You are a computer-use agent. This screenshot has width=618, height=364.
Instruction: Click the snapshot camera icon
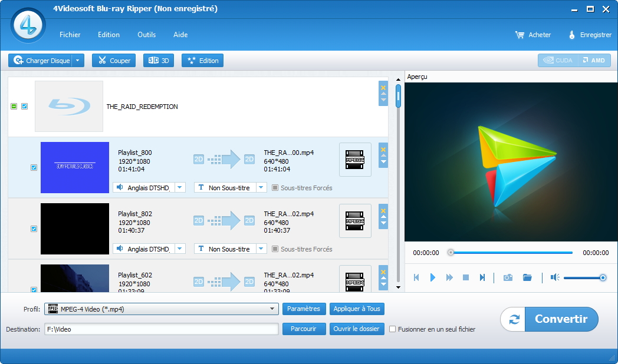pos(508,277)
